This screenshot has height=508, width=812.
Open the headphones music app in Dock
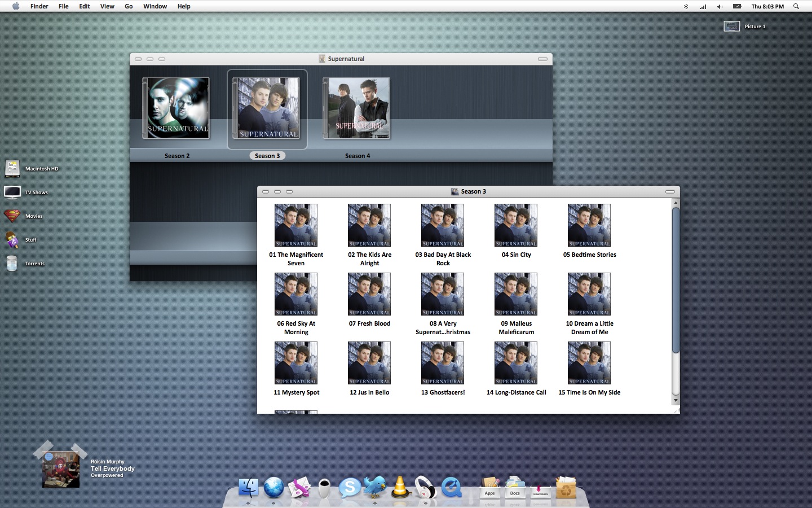pyautogui.click(x=426, y=487)
